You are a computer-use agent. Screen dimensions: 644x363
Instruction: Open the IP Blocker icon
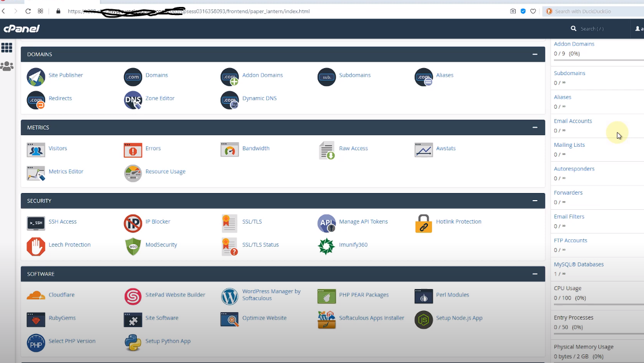(x=133, y=223)
